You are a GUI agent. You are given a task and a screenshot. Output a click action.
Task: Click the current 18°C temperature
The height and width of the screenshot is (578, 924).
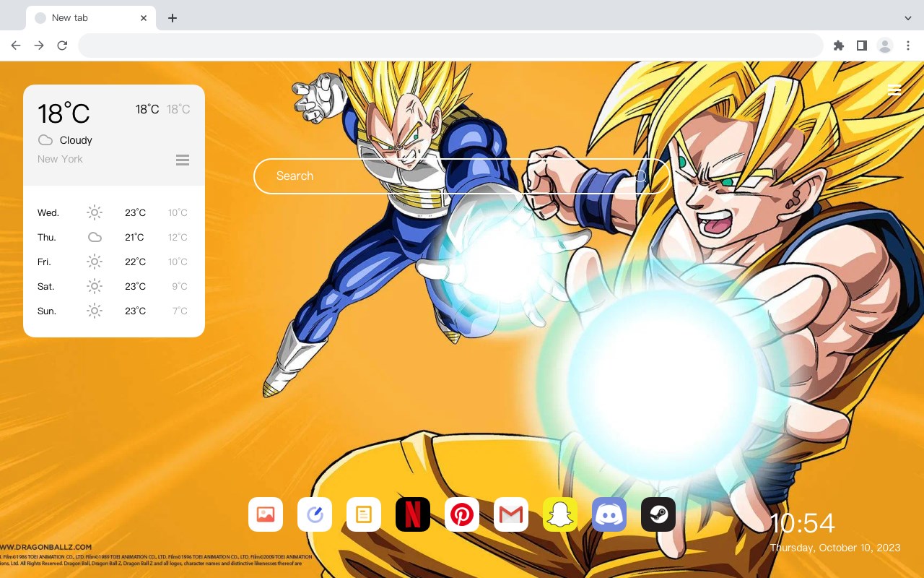64,113
